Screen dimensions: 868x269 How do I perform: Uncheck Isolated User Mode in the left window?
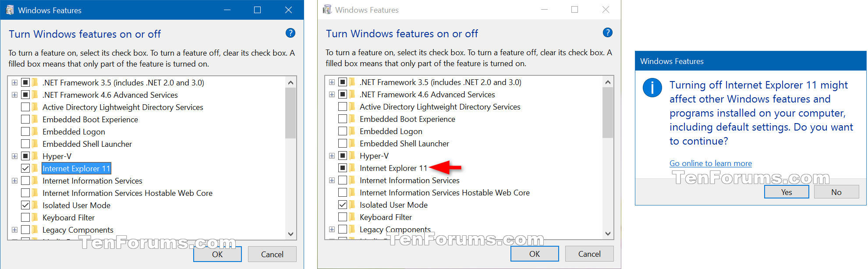(x=25, y=205)
